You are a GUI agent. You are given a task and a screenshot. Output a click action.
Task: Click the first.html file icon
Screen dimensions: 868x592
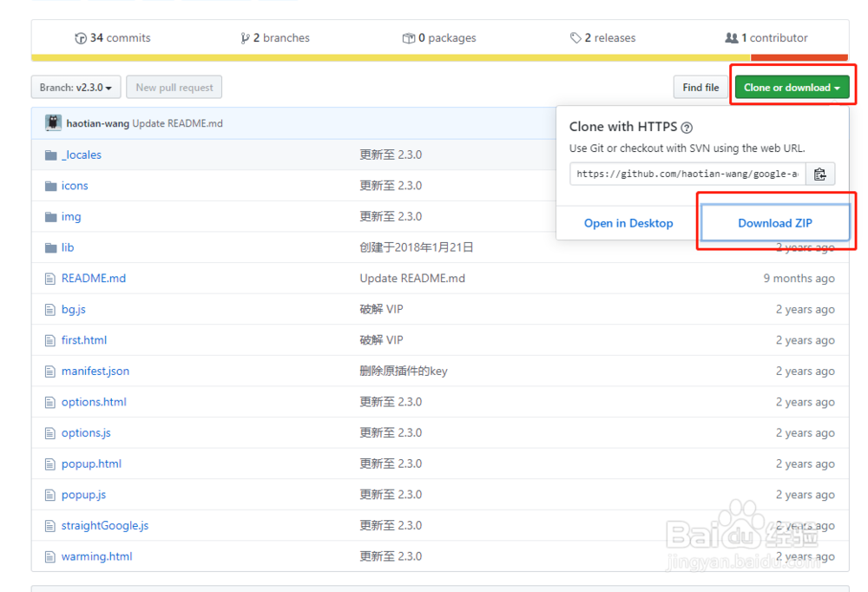[x=50, y=340]
